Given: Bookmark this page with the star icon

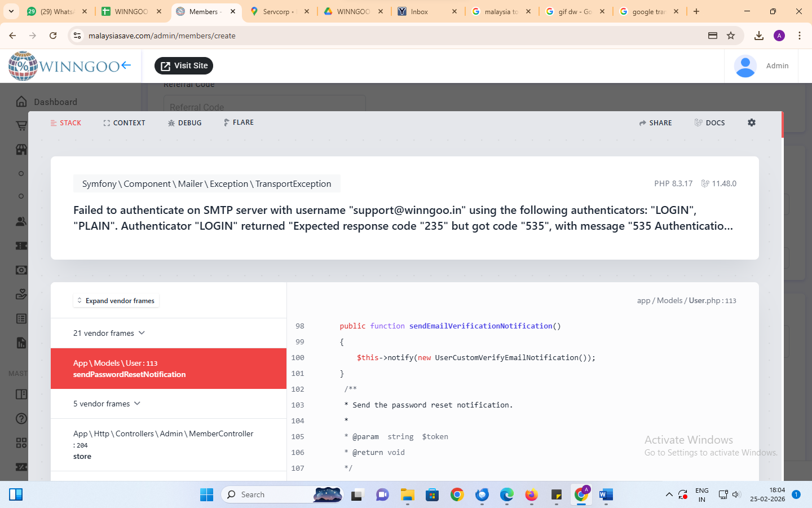Looking at the screenshot, I should [x=731, y=36].
